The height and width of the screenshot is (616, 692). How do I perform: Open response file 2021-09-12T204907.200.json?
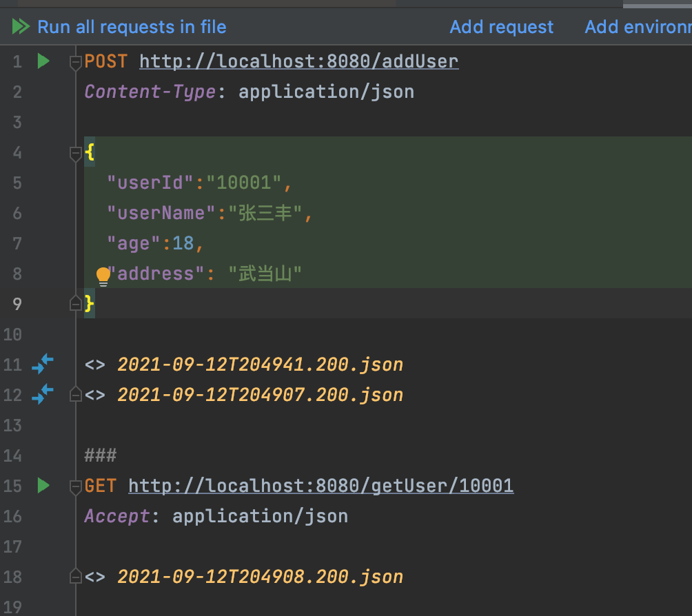(260, 395)
